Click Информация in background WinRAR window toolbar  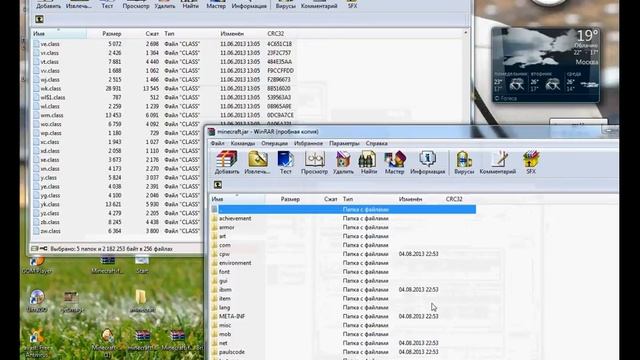click(x=249, y=5)
